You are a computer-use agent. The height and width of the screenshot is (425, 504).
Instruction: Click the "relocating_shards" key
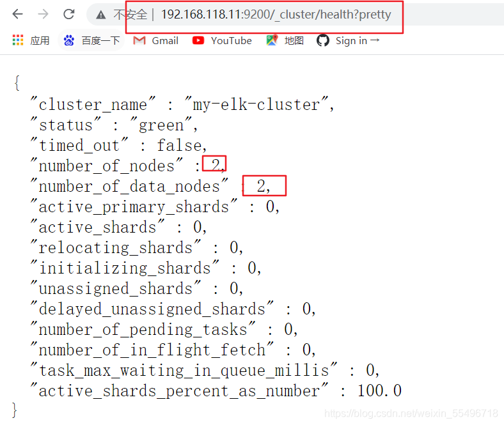pos(115,247)
